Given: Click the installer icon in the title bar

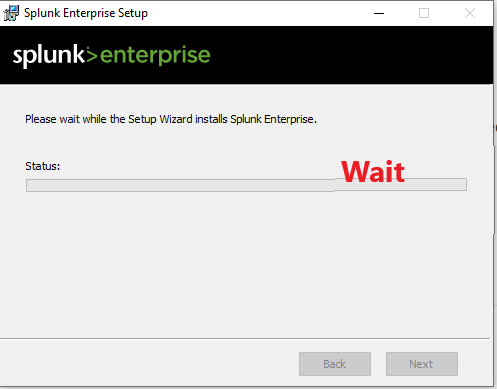Looking at the screenshot, I should click(x=11, y=13).
